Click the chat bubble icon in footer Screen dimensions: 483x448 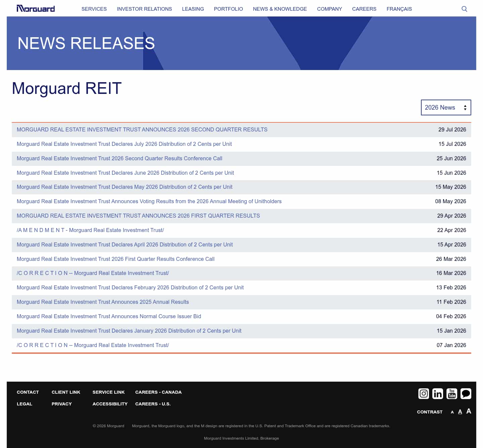[466, 394]
